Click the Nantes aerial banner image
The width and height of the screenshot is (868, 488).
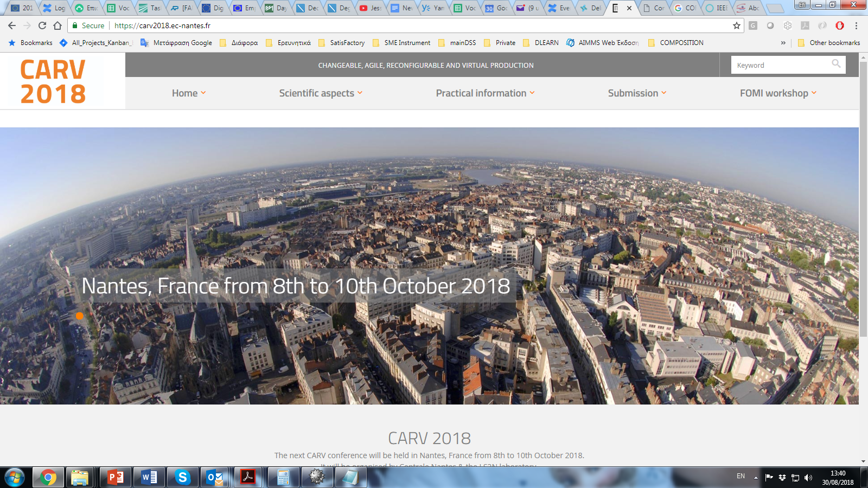tap(429, 266)
